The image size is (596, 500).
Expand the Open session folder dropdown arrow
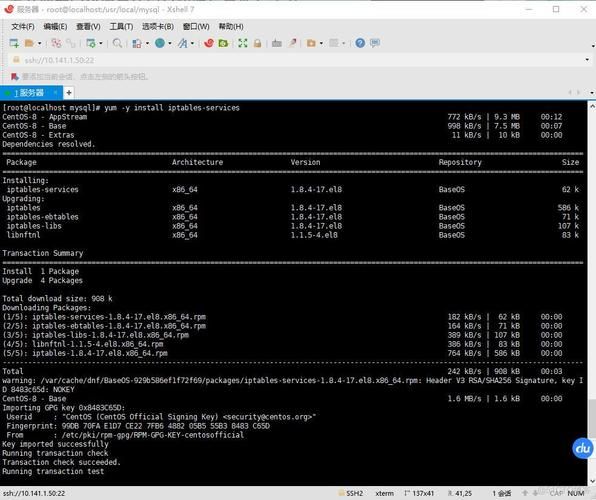40,43
